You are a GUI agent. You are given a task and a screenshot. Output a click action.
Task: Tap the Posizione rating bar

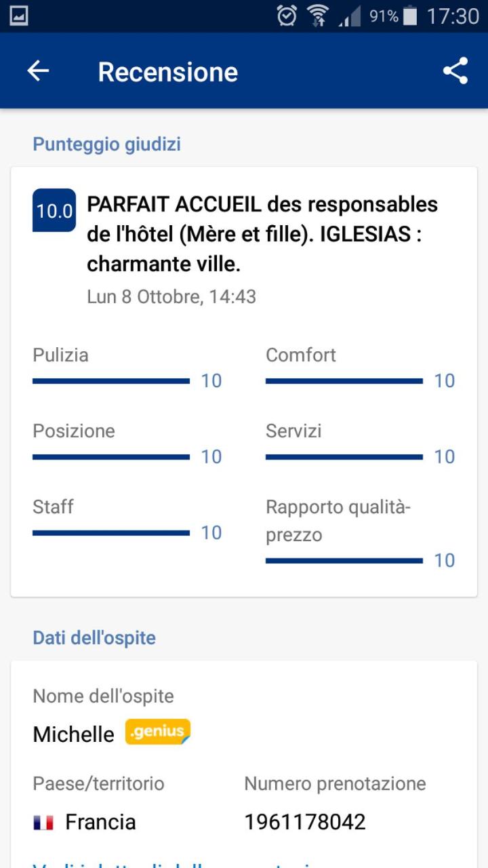tap(111, 457)
